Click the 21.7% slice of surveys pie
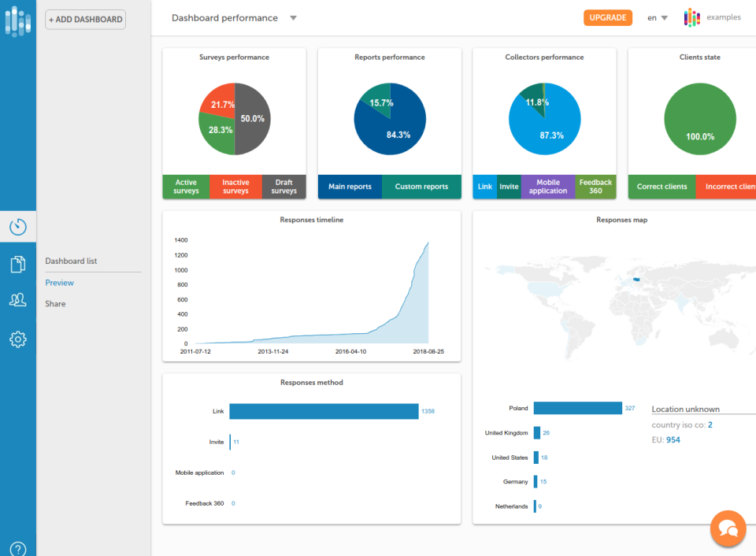756x556 pixels. point(220,102)
